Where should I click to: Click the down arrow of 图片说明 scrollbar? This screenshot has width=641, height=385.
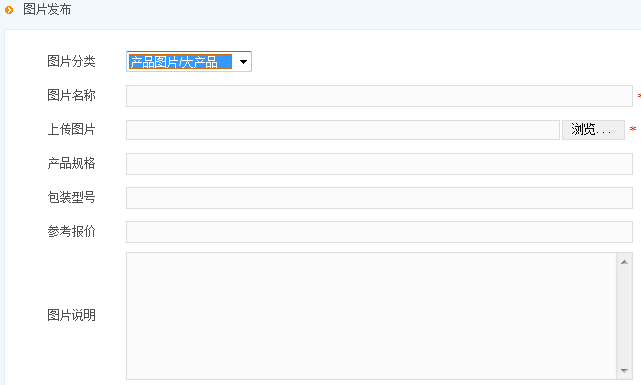[624, 370]
